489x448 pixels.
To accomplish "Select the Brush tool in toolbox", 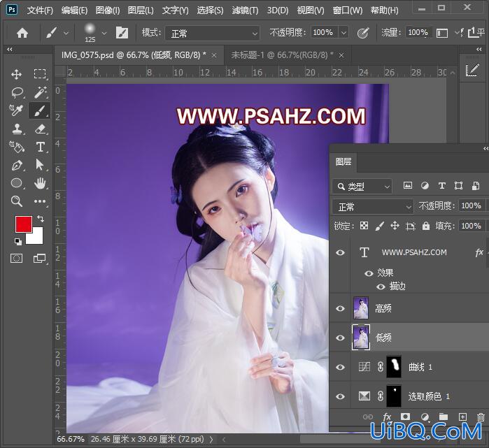I will 40,110.
